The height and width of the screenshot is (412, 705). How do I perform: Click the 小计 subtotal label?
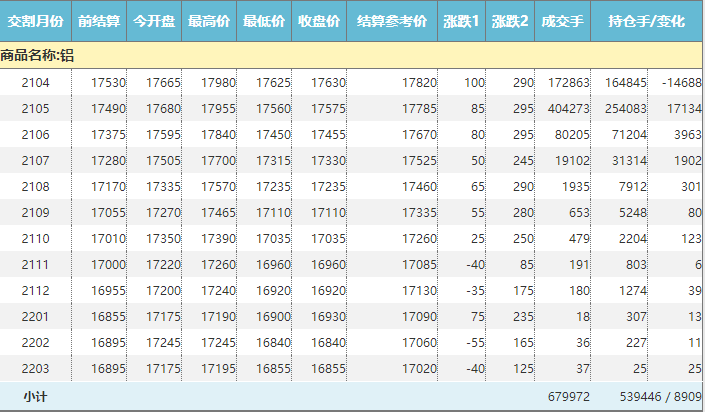[35, 397]
